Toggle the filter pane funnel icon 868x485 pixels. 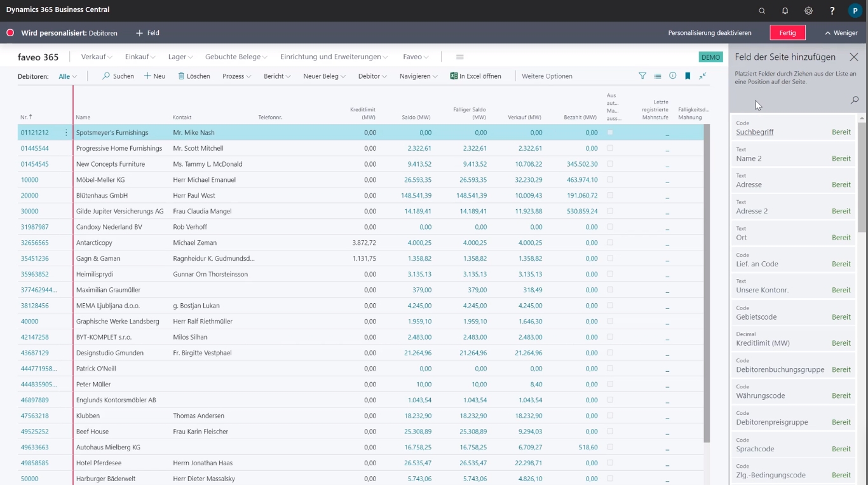coord(642,76)
